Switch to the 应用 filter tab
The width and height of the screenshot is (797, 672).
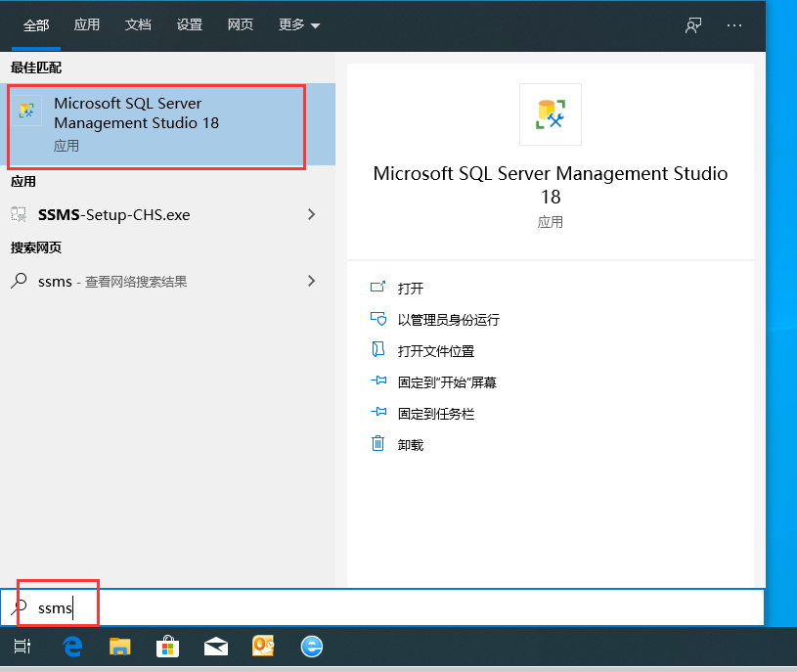click(87, 25)
